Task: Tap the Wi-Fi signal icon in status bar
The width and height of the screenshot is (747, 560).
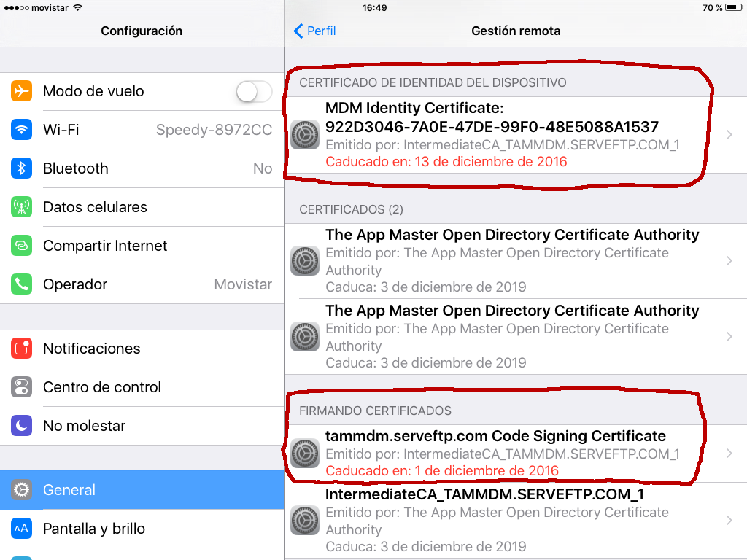Action: pos(78,7)
